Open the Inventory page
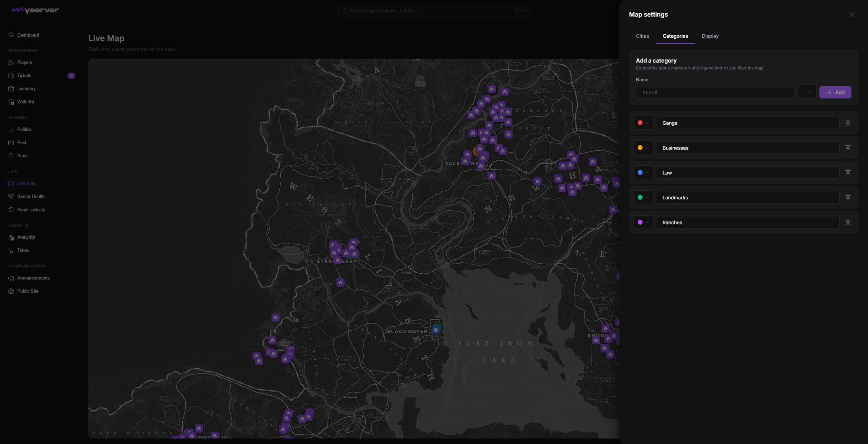The width and height of the screenshot is (868, 444). (41, 88)
